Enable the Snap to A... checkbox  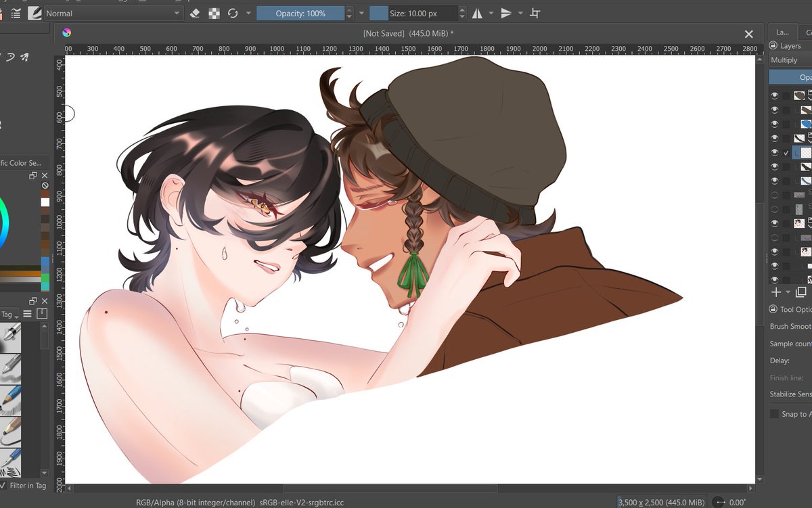click(x=775, y=413)
